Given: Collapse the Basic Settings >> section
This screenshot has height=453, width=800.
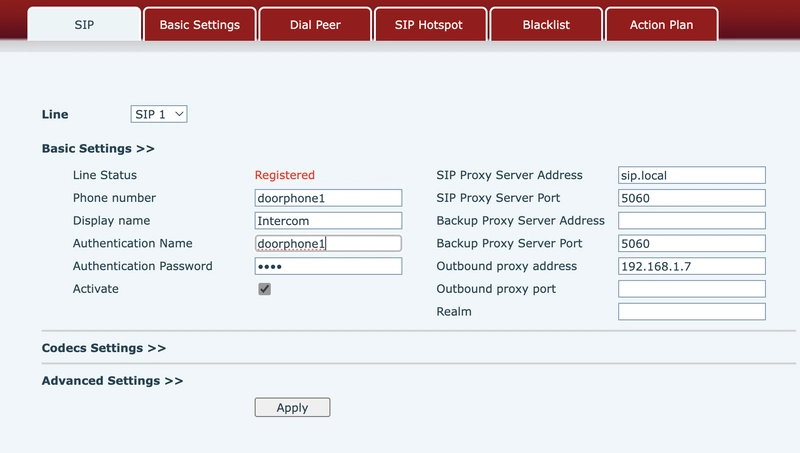Looking at the screenshot, I should pyautogui.click(x=98, y=148).
